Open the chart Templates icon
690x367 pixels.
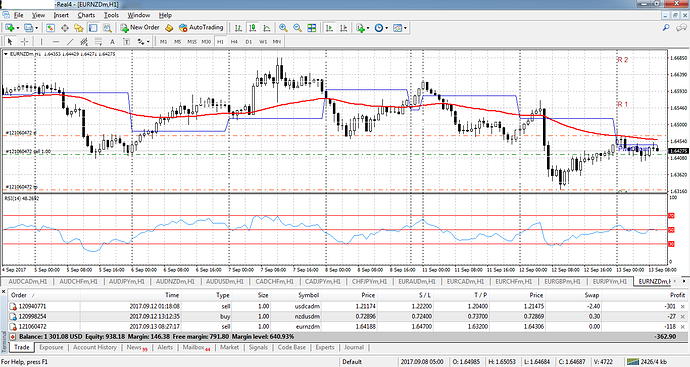point(397,28)
